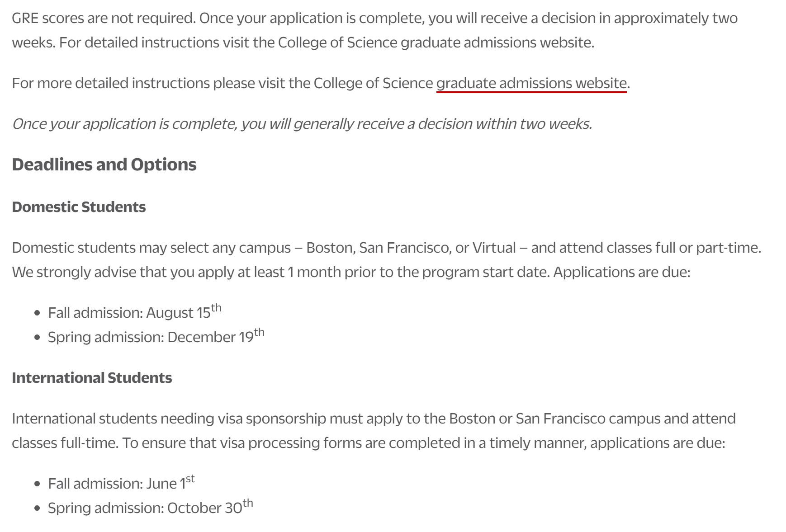Select the Spring admission October 30th item
This screenshot has width=786, height=532.
[x=150, y=508]
